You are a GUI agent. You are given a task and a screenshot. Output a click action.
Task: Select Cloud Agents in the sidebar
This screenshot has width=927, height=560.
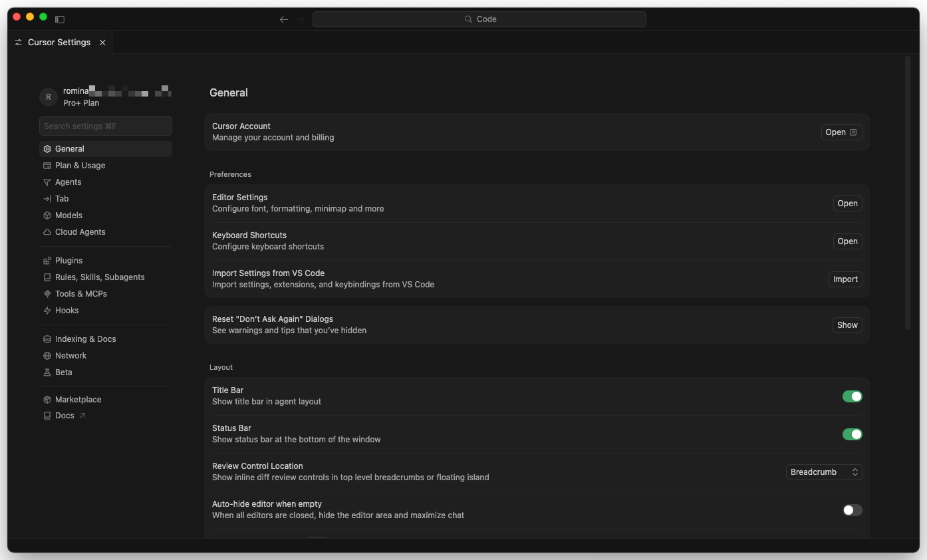[106, 232]
